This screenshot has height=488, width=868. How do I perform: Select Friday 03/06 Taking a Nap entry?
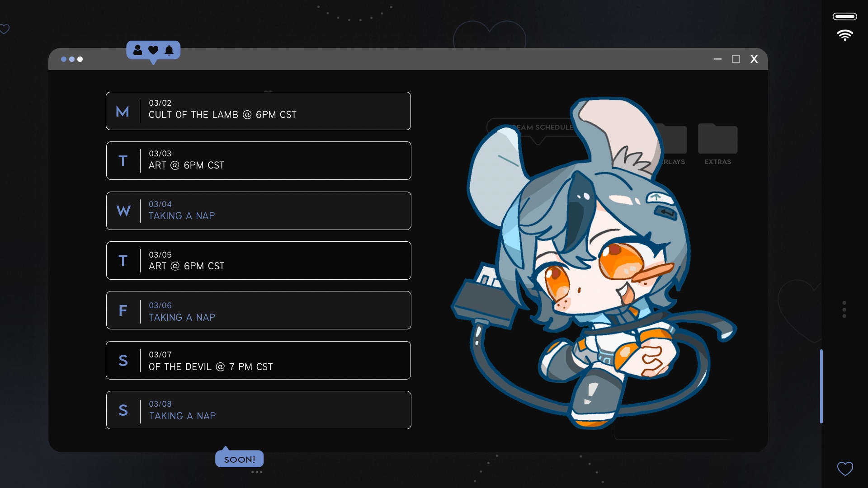click(x=259, y=310)
